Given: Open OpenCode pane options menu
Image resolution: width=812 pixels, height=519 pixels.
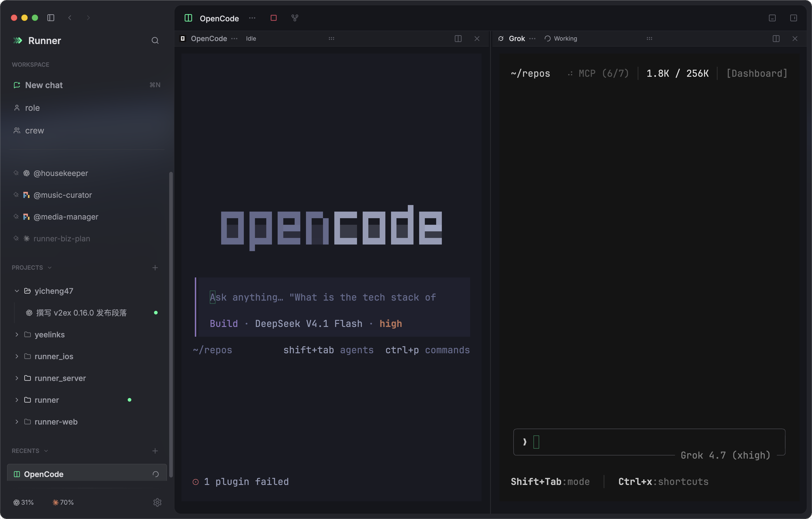Looking at the screenshot, I should click(x=234, y=38).
